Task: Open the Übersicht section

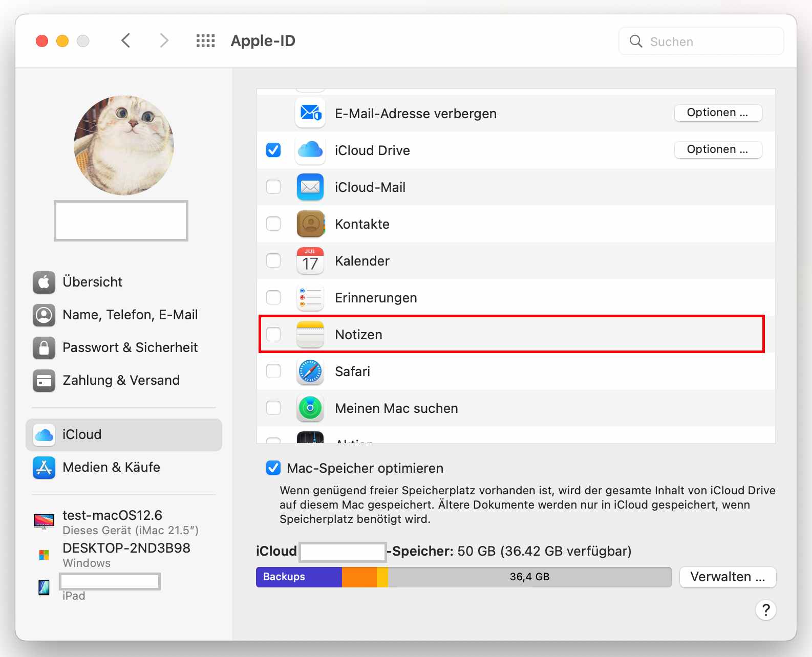Action: coord(124,282)
